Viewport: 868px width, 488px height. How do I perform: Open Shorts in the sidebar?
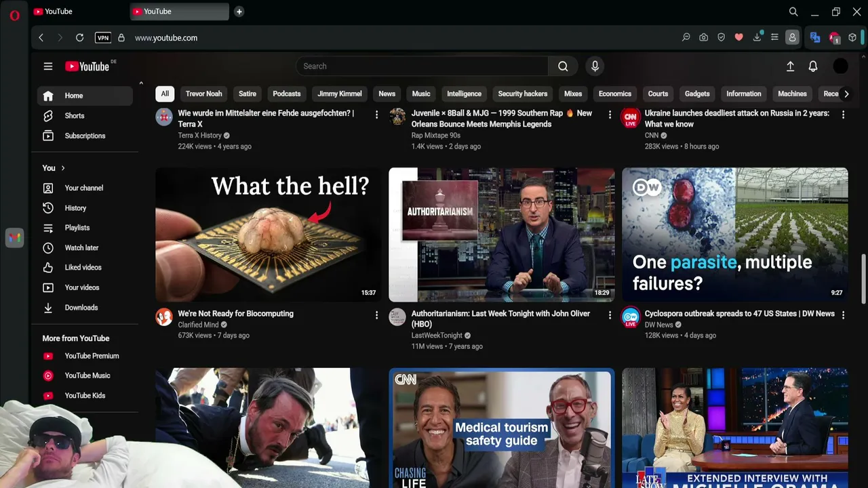pyautogui.click(x=85, y=116)
